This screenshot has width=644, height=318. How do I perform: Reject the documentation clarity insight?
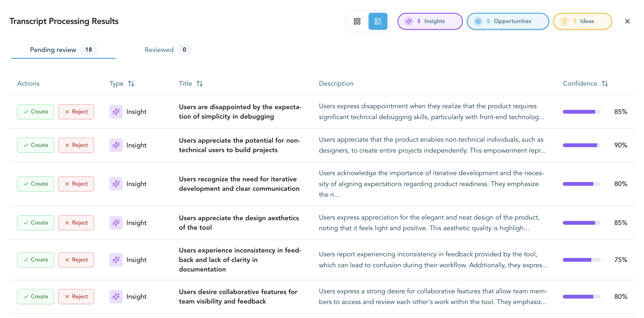(x=76, y=259)
